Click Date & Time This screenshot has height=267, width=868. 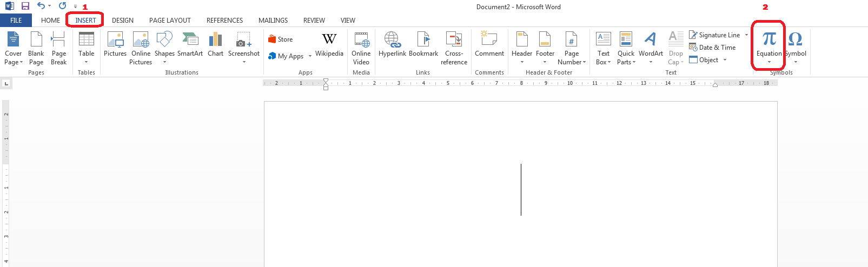pyautogui.click(x=712, y=48)
